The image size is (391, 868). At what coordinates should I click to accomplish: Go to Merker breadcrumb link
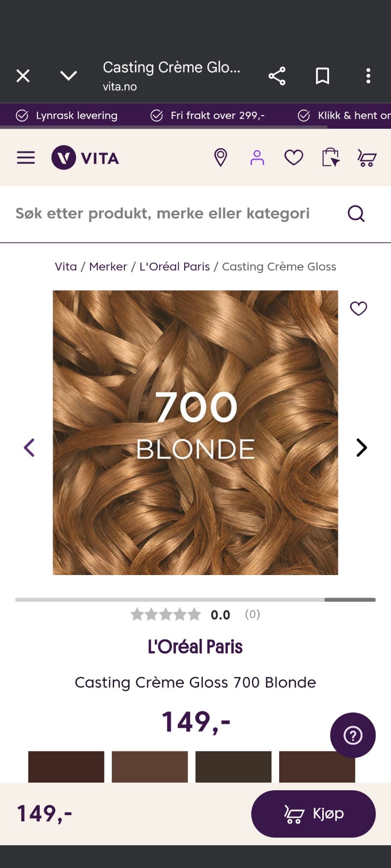[108, 267]
